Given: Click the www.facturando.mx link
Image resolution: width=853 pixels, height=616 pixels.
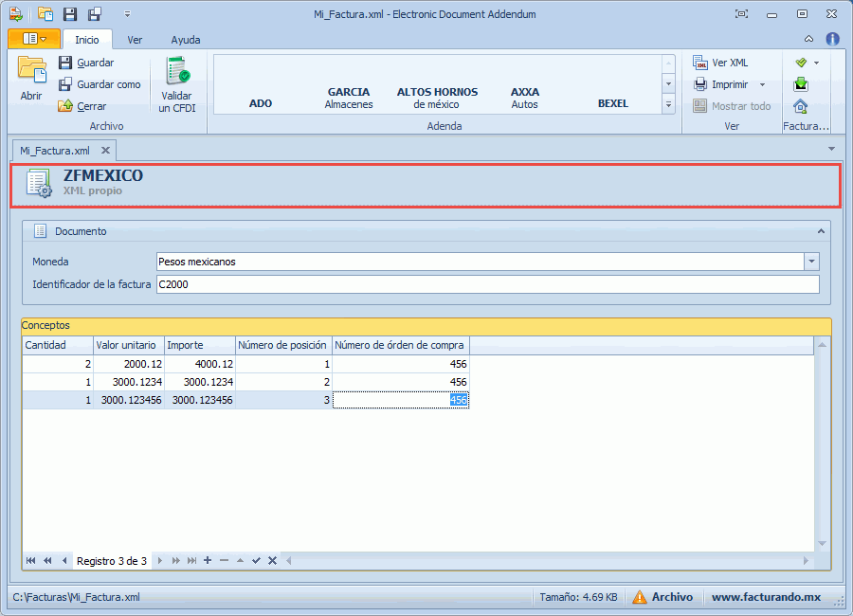Looking at the screenshot, I should (766, 597).
